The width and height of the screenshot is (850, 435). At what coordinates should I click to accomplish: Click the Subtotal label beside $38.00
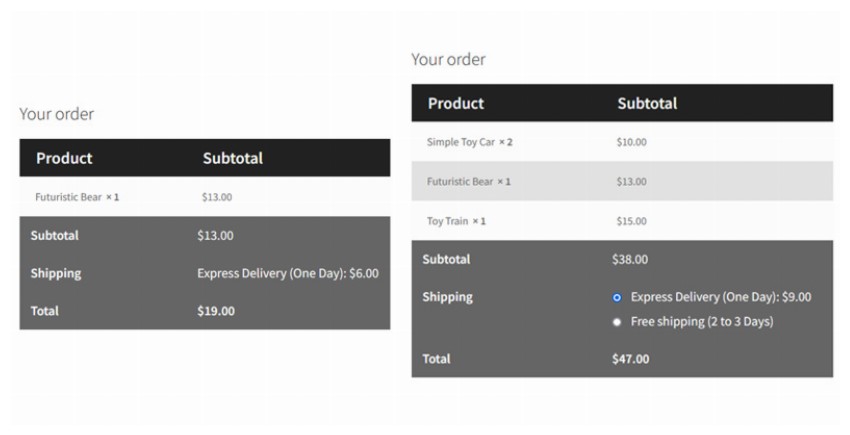[446, 259]
